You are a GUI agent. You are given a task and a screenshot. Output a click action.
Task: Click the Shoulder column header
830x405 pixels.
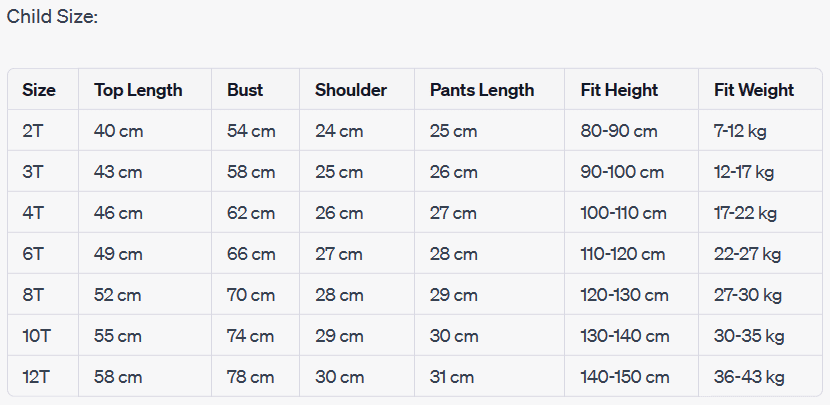(351, 90)
